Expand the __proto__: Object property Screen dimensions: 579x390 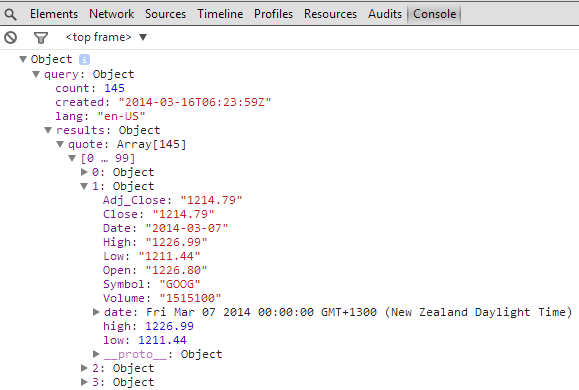tap(96, 354)
